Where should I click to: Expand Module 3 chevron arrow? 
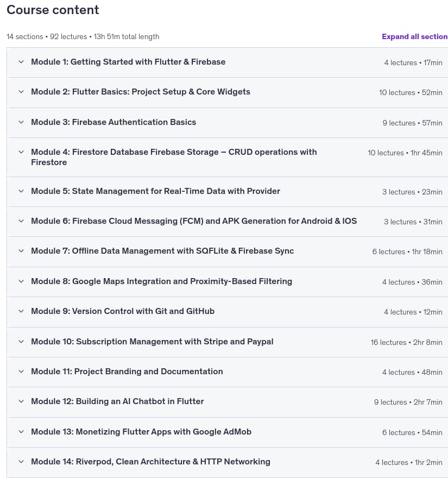(21, 122)
